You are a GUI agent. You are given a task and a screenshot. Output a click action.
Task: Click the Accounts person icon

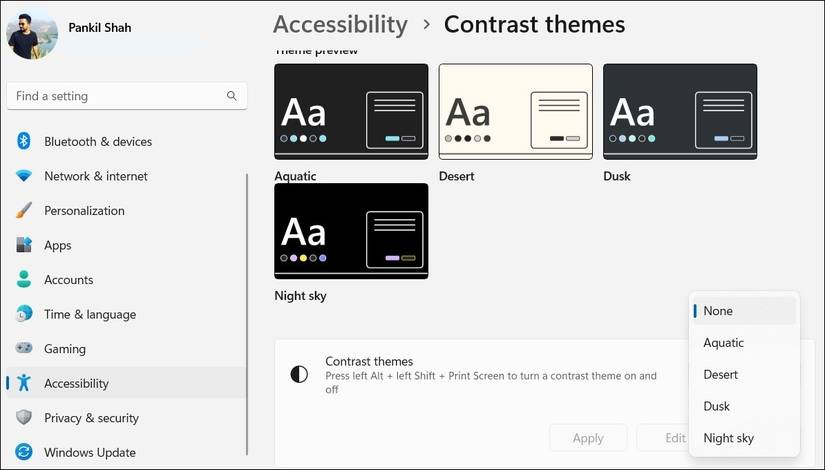[x=24, y=279]
